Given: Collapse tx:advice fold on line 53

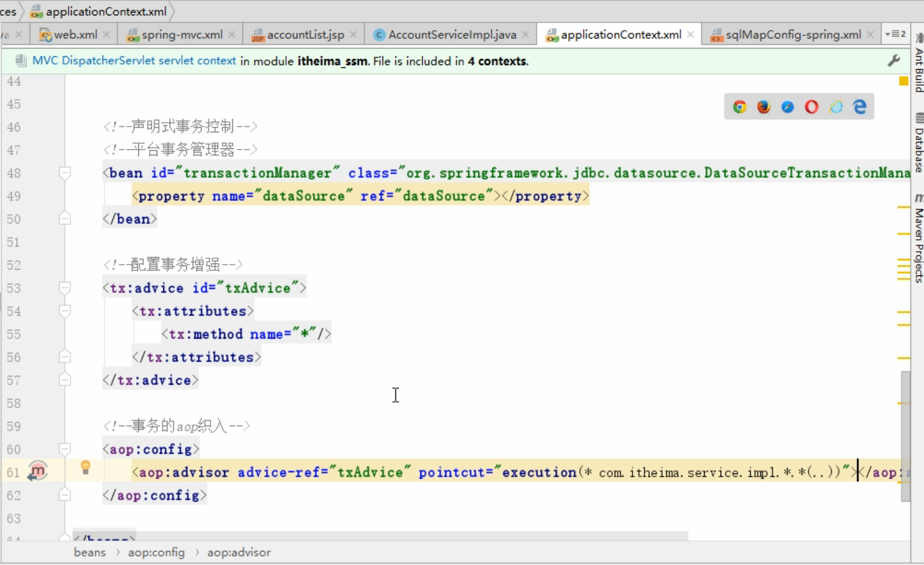Looking at the screenshot, I should tap(65, 288).
